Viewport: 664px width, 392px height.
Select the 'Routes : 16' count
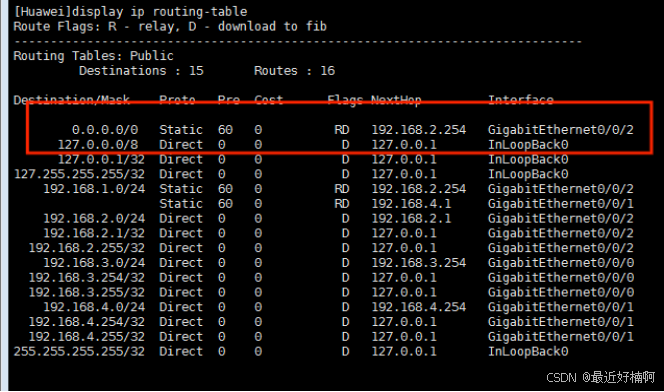point(294,71)
